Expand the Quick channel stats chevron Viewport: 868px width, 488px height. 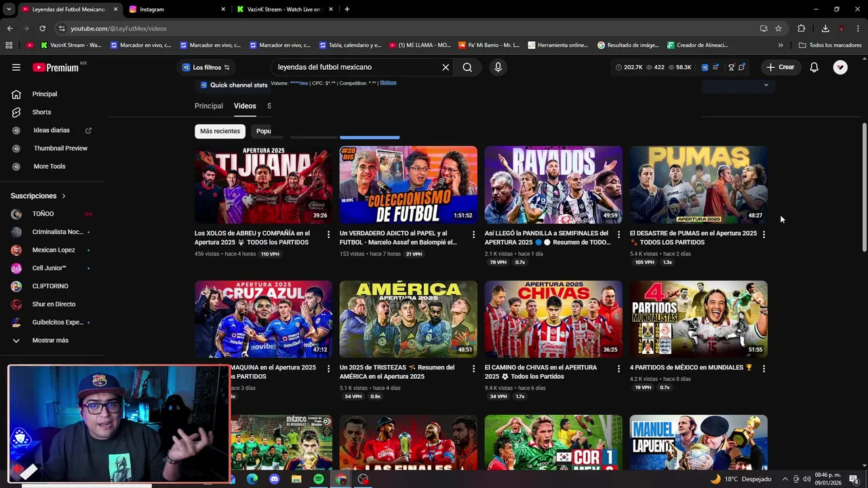[x=766, y=85]
